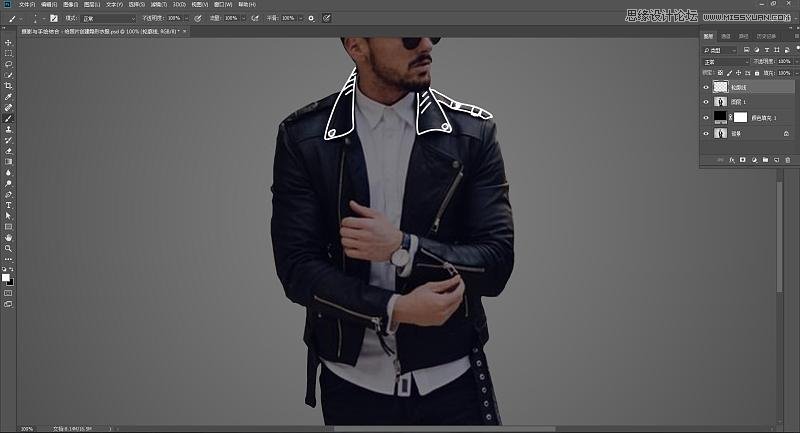
Task: Open the layer opacity dropdown arrow
Action: coord(796,62)
